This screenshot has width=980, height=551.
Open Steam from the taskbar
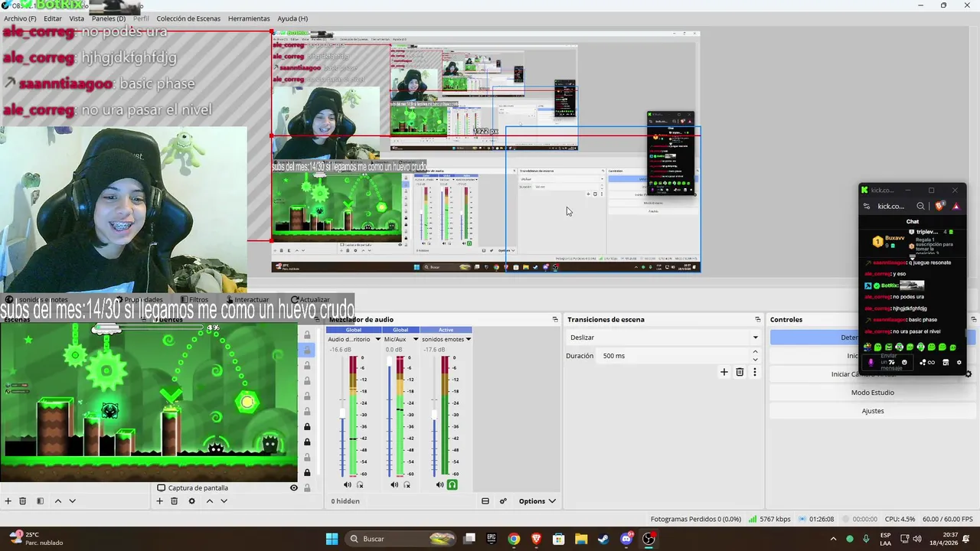pos(604,539)
